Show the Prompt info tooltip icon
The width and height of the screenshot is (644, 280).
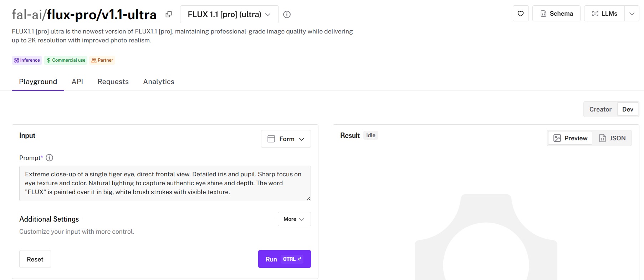[50, 158]
